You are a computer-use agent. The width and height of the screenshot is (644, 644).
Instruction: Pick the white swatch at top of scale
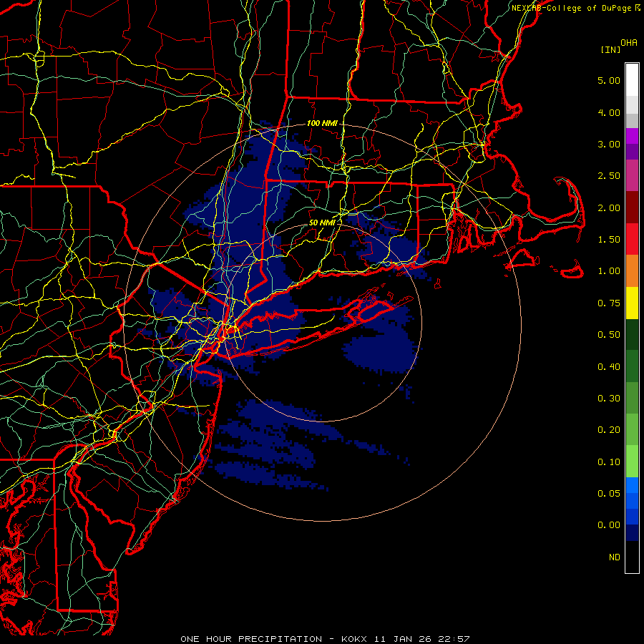[632, 80]
